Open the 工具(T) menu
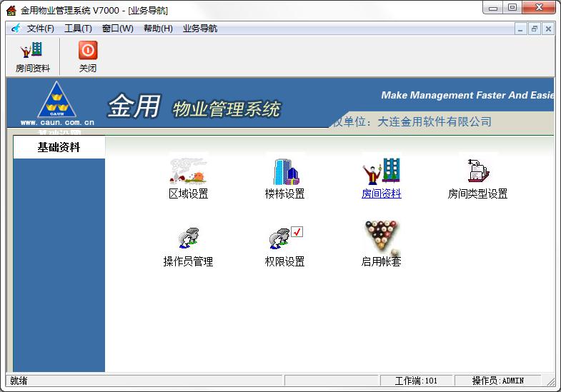This screenshot has height=392, width=561. click(x=78, y=29)
